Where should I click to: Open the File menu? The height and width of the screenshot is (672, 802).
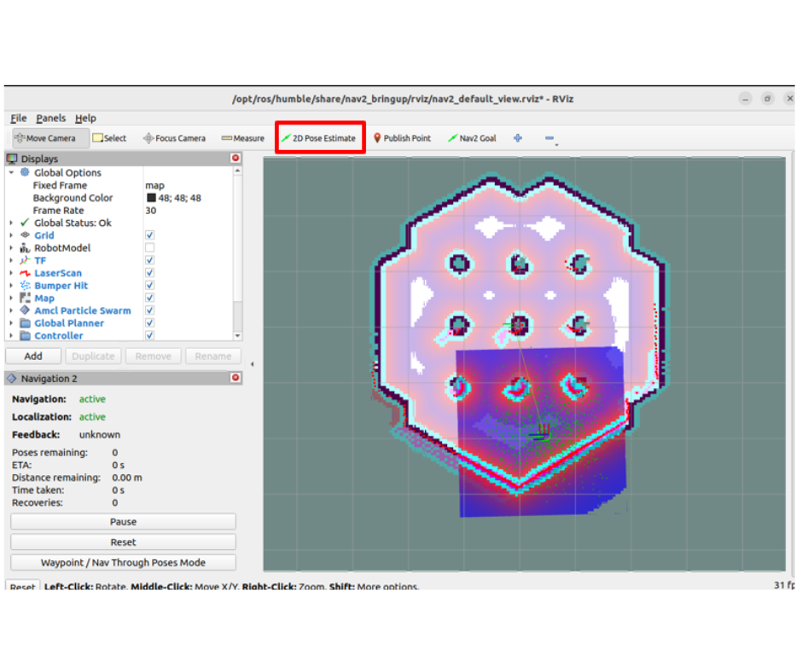pyautogui.click(x=18, y=119)
